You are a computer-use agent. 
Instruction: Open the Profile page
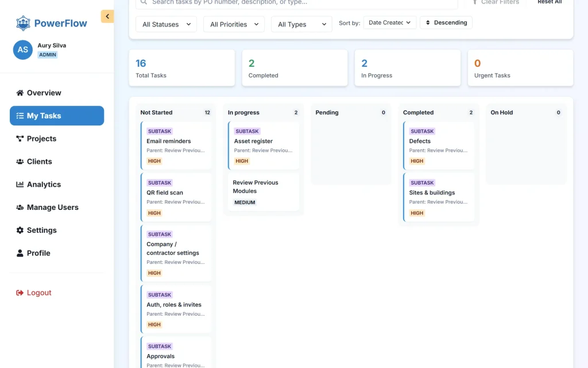(x=57, y=253)
